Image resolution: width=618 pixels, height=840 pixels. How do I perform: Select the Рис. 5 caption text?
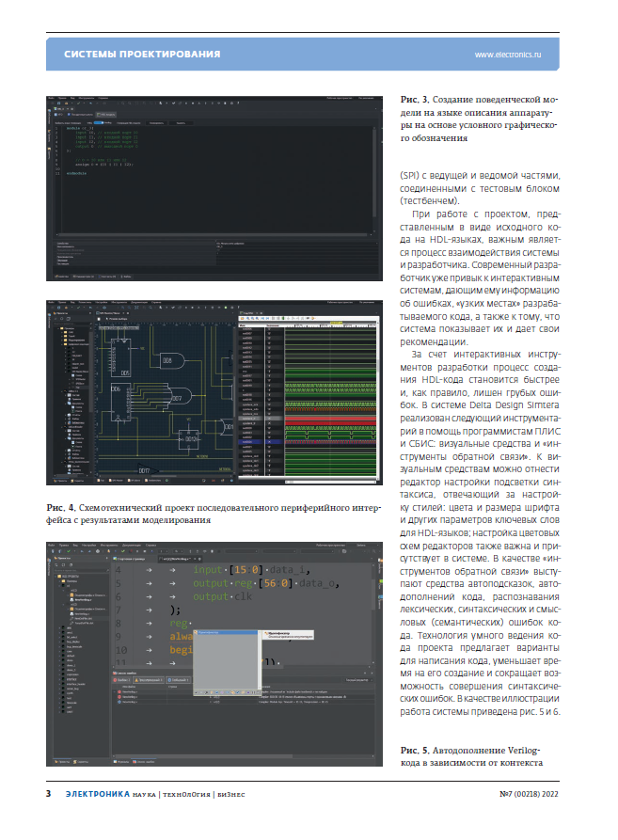pos(471,756)
